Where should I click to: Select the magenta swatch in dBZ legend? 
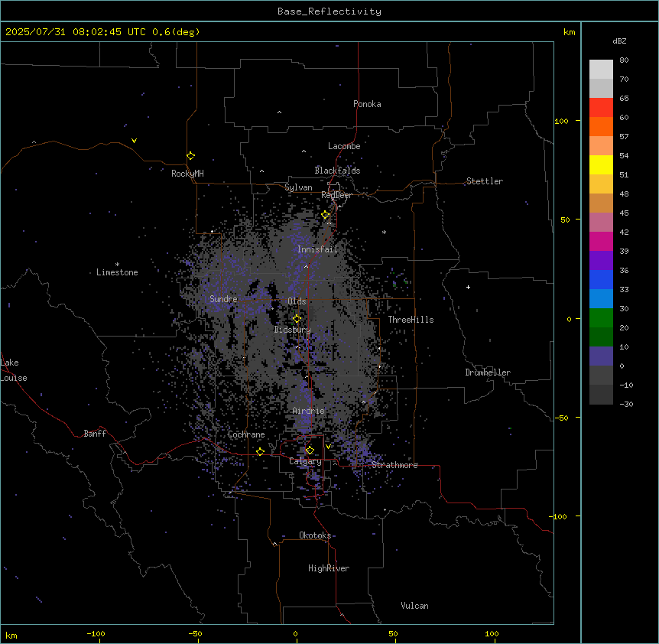(x=601, y=241)
